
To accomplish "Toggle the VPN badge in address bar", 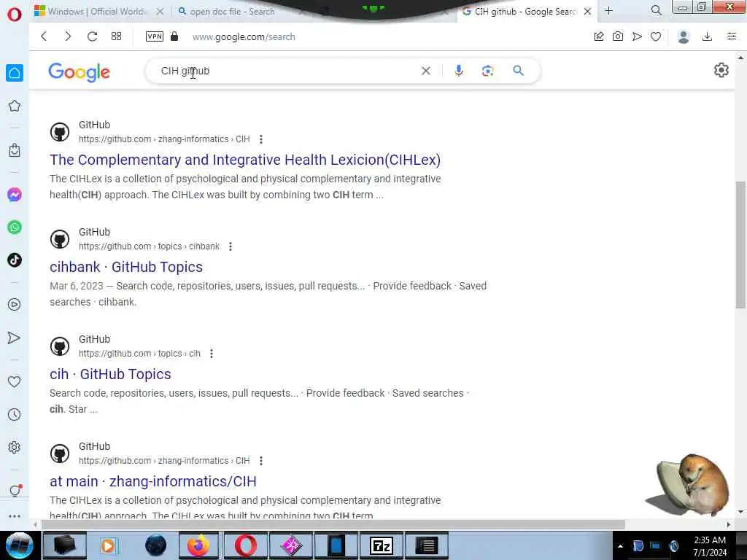I will [155, 36].
